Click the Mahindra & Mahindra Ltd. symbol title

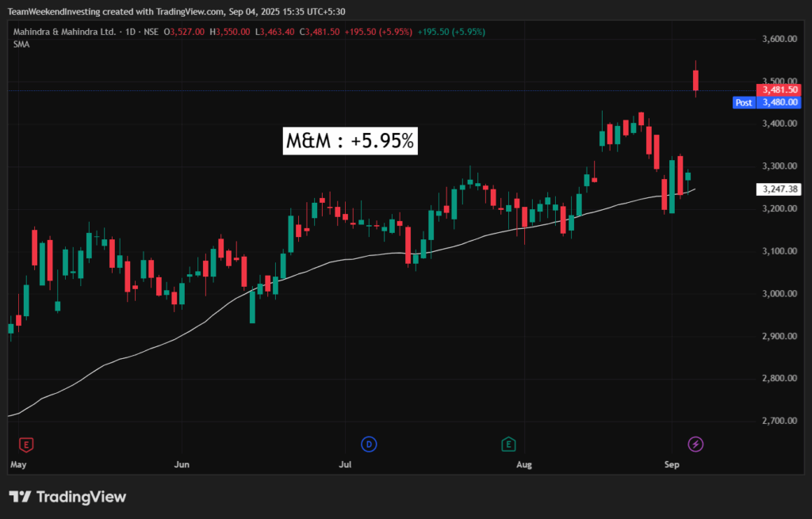click(x=65, y=32)
